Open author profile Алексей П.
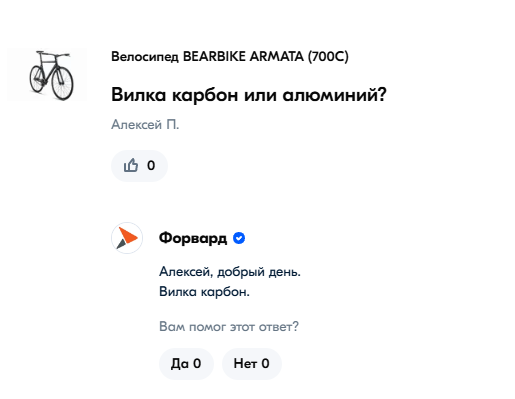515x399 pixels. tap(145, 124)
